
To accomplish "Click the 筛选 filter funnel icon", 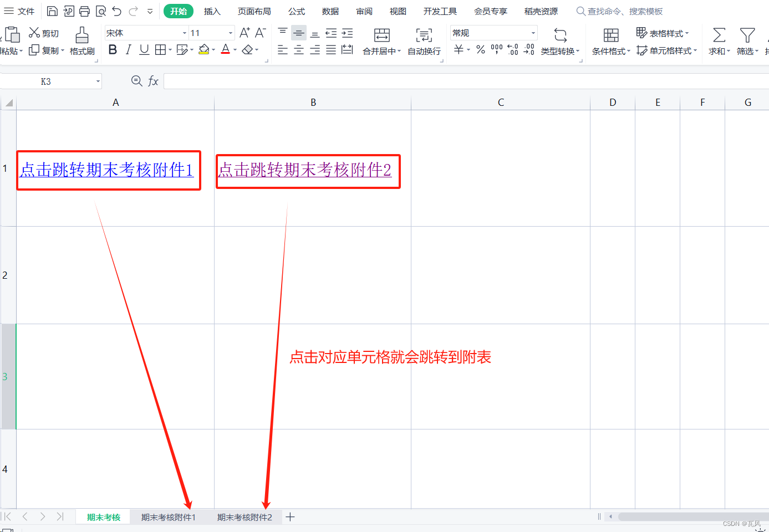I will [747, 35].
